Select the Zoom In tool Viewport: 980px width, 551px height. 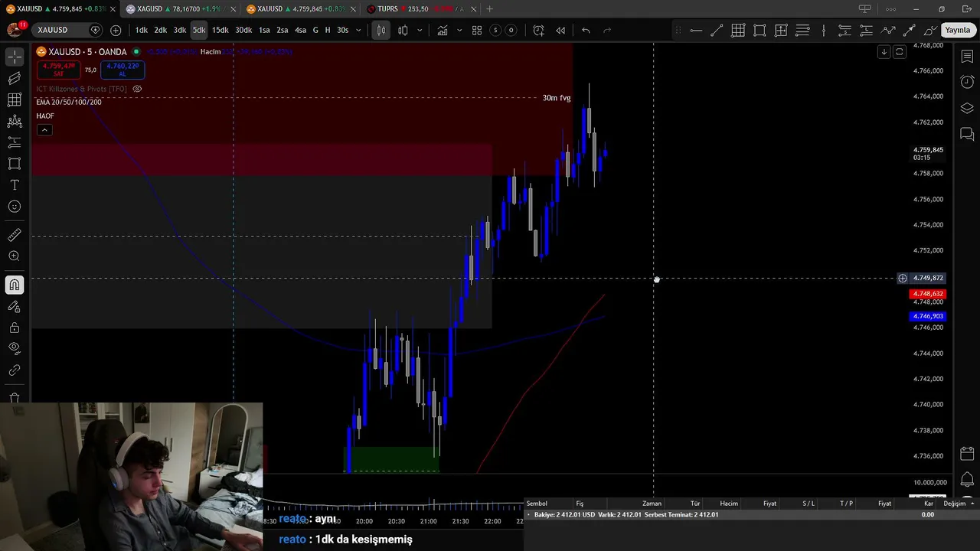15,256
